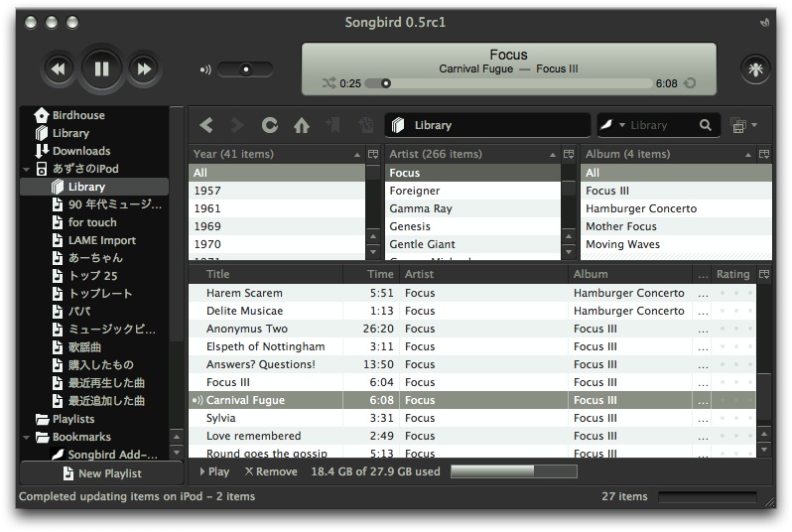
Task: Skip to the next track
Action: (144, 68)
